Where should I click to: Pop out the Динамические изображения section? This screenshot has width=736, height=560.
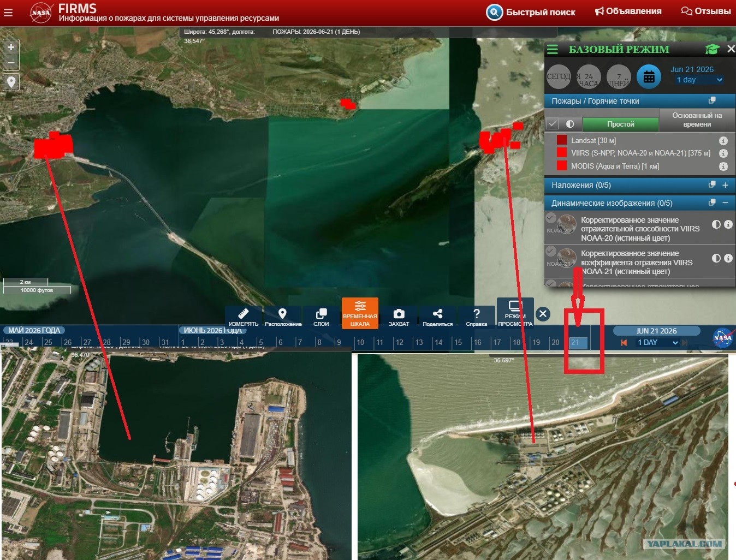tap(712, 202)
